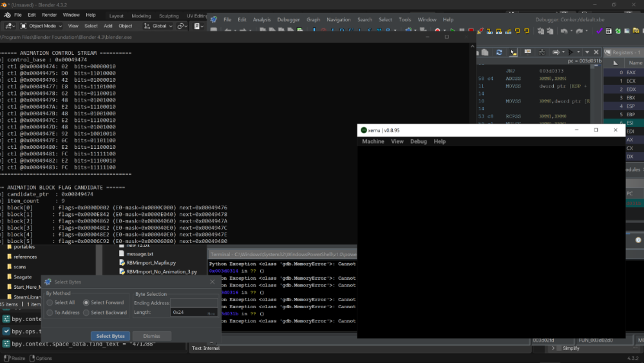Toggle the Simplify checkbox in Blender
Image resolution: width=644 pixels, height=363 pixels.
pyautogui.click(x=559, y=348)
